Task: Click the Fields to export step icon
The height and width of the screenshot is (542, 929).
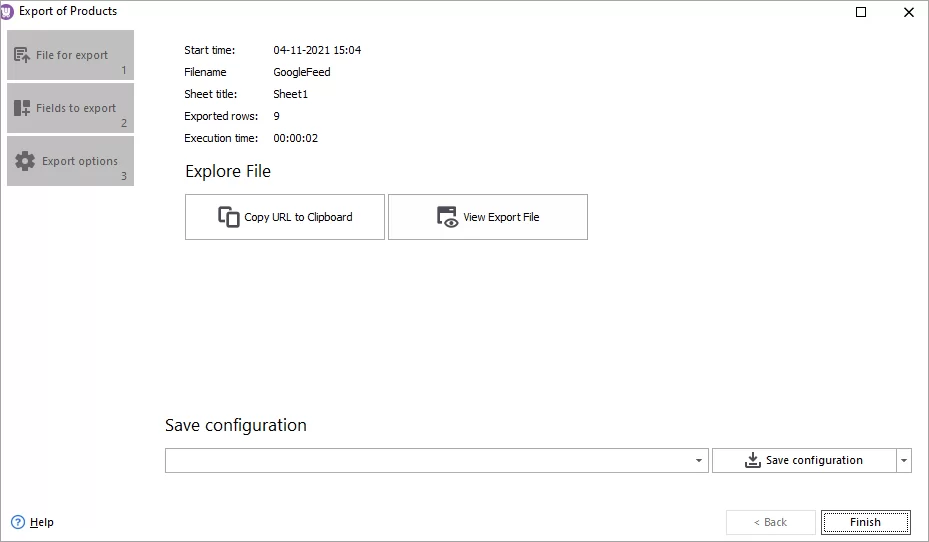Action: click(22, 108)
